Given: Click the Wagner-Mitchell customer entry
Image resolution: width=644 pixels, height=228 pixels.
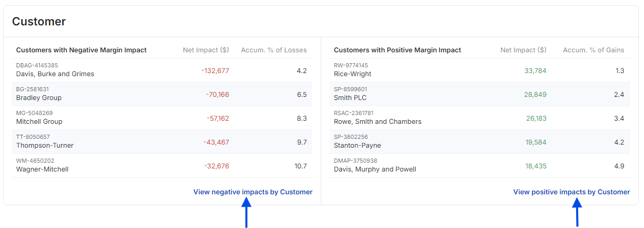Looking at the screenshot, I should point(162,165).
